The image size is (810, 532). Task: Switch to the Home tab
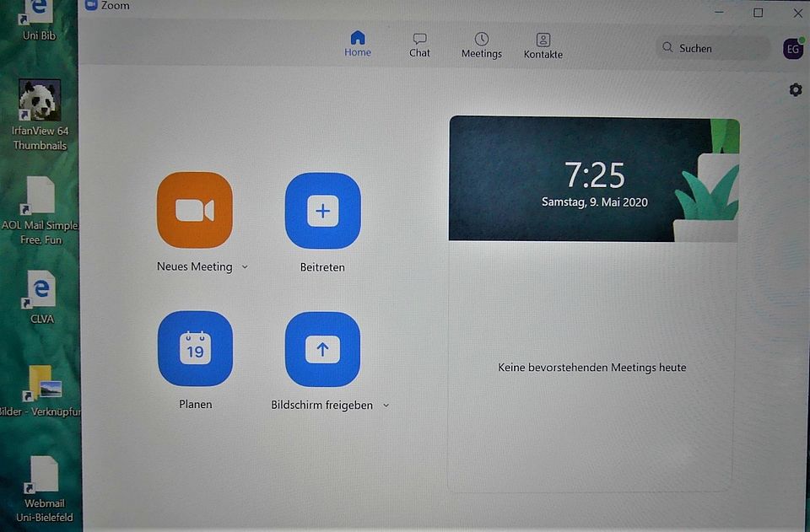[x=358, y=44]
